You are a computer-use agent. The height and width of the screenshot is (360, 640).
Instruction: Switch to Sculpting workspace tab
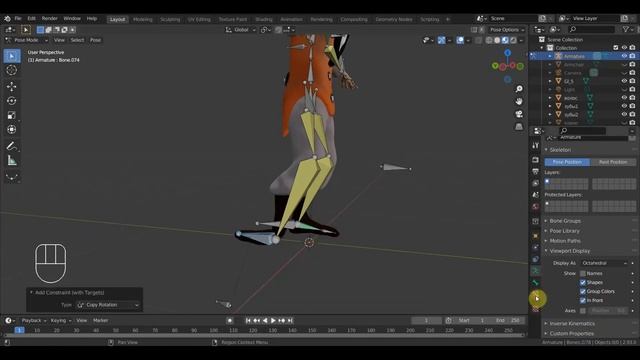pyautogui.click(x=170, y=19)
